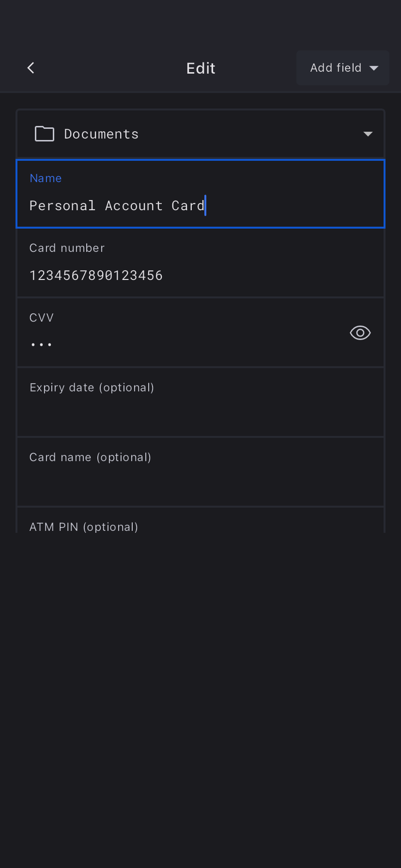Click the digits 1234567890123456
Screen dimensions: 401x868
coord(96,275)
